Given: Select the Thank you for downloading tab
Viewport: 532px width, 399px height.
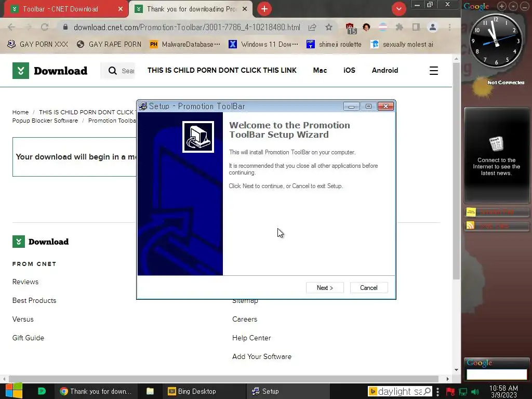Looking at the screenshot, I should (x=191, y=9).
